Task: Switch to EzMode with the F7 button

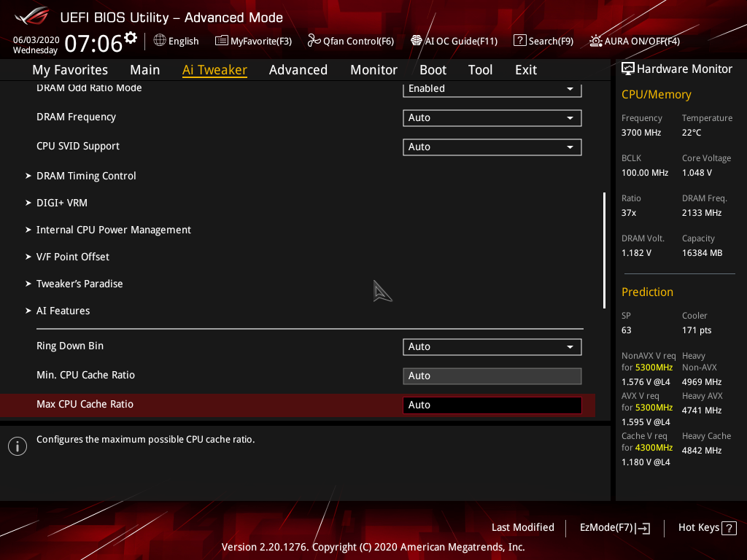Action: click(x=614, y=527)
